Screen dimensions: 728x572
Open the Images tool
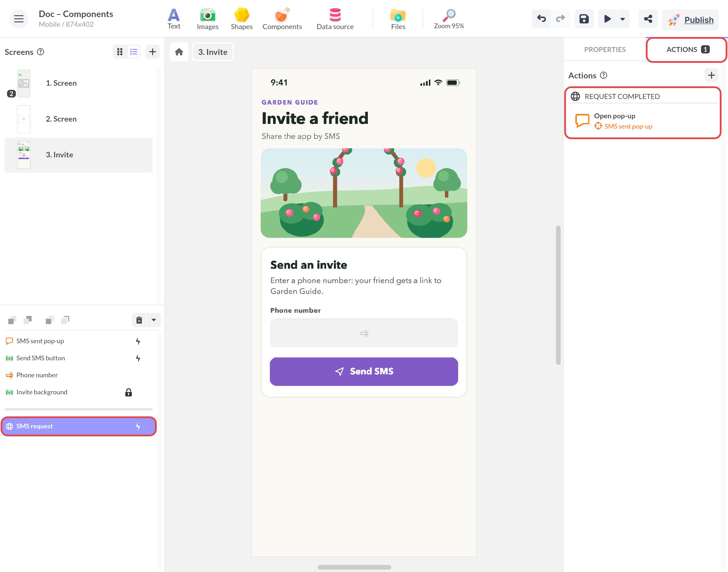pyautogui.click(x=208, y=19)
